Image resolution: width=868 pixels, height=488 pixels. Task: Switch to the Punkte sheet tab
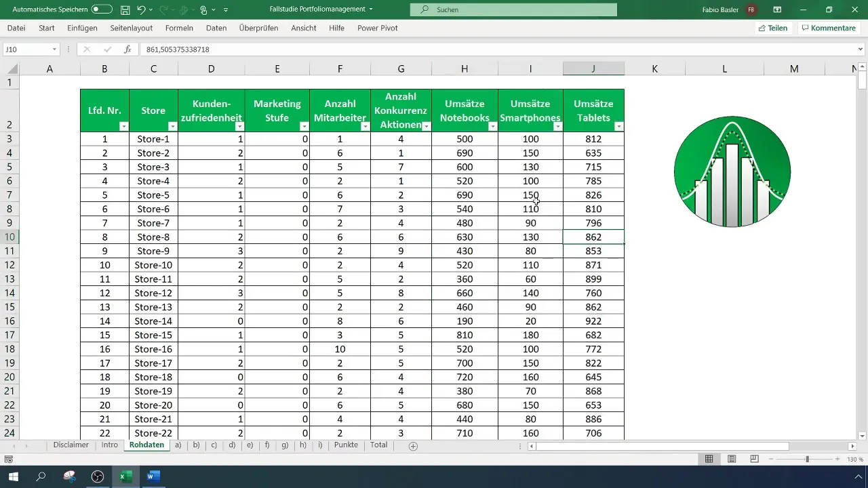coord(346,445)
